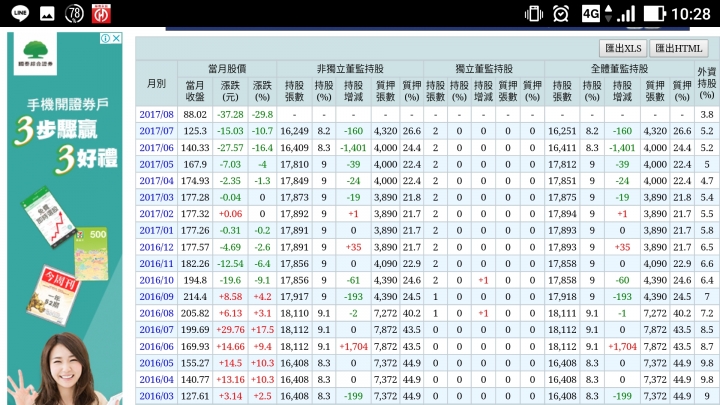
Task: Tap the vibrate mode status icon
Action: (534, 14)
